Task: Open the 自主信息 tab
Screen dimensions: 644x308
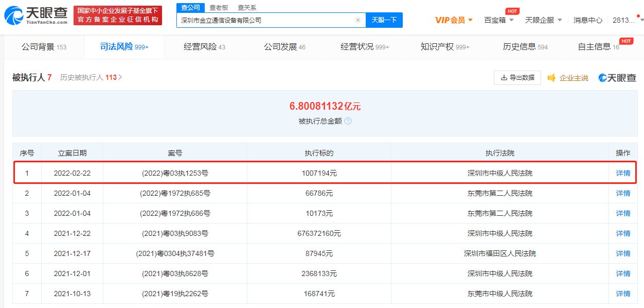Action: pyautogui.click(x=599, y=47)
